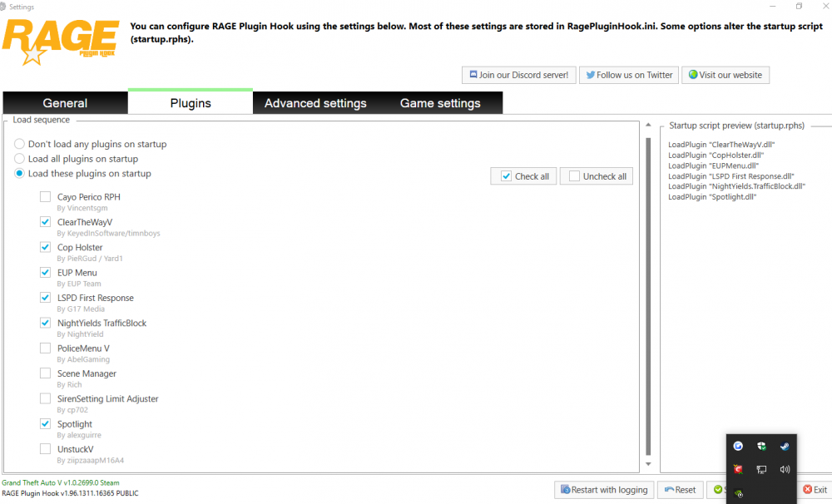Open the Advanced settings tab
The height and width of the screenshot is (504, 832).
315,103
